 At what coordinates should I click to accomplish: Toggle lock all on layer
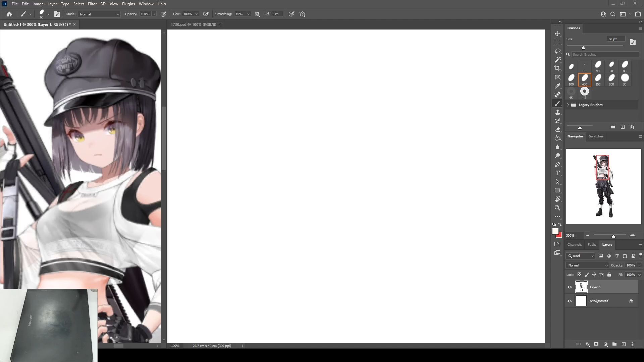tap(609, 275)
